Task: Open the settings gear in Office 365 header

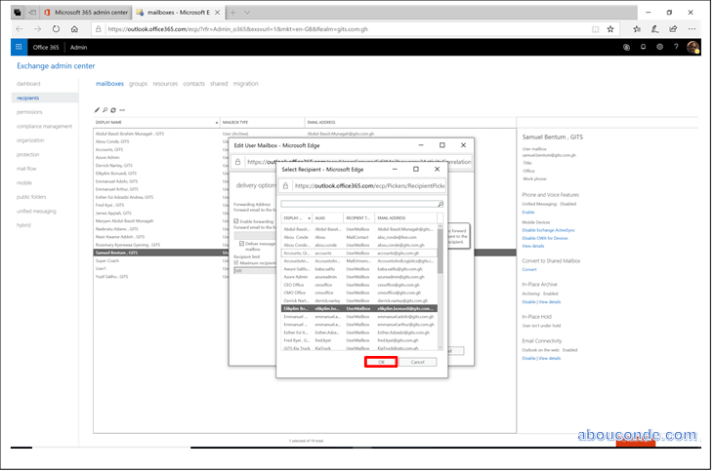Action: tap(659, 46)
